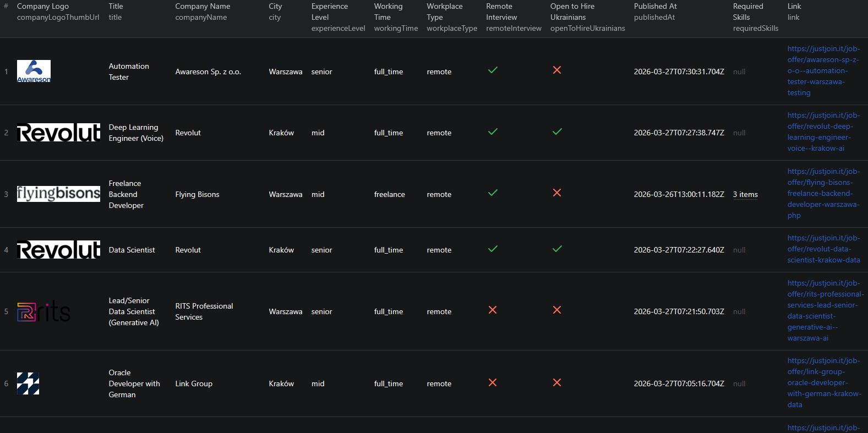Click green Remote Interview checkmark for Awareson
Viewport: 868px width, 433px height.
pos(493,70)
